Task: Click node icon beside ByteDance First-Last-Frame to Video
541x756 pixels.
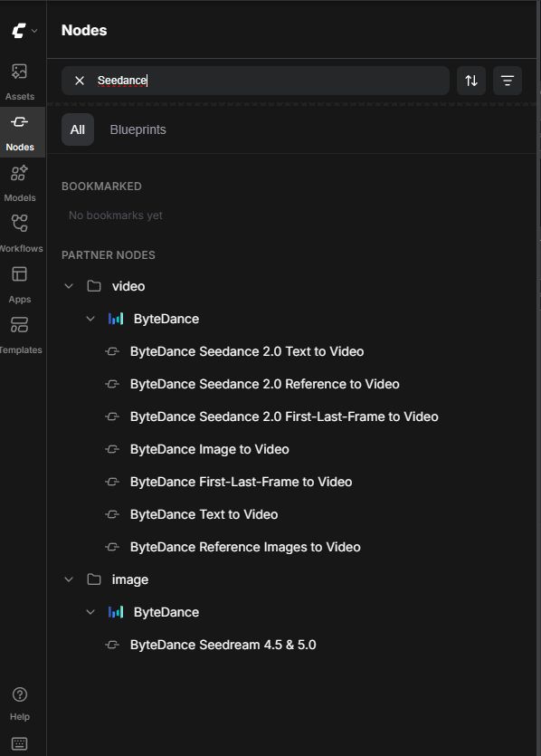Action: coord(112,482)
